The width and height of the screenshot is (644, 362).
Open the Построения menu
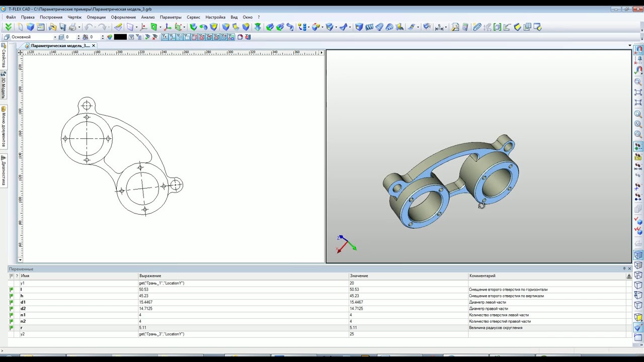(x=51, y=17)
